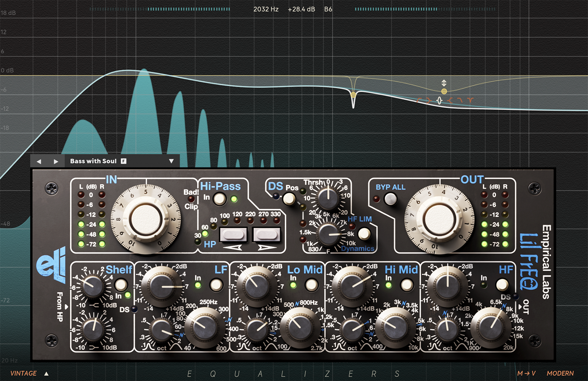Screen dimensions: 588x381
Task: Open the Bass with Soul preset dropdown
Action: tap(171, 161)
